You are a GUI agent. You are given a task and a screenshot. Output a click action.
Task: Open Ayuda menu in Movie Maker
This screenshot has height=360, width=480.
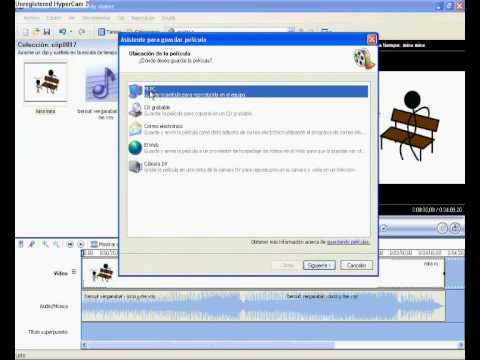(x=168, y=18)
